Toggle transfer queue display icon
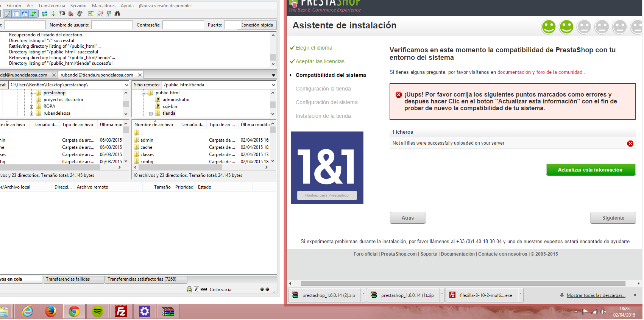644x320 pixels. pos(33,14)
